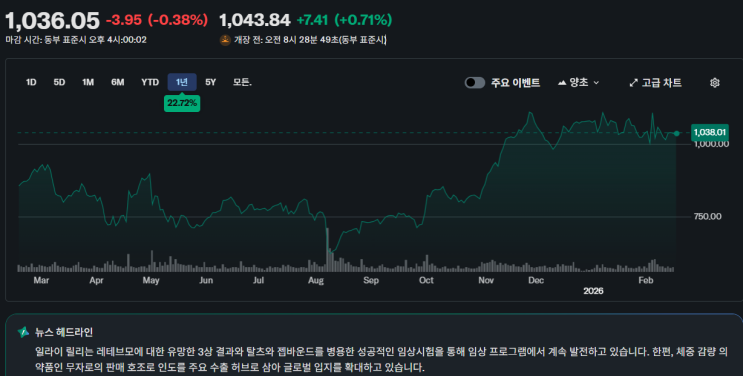Click the 뉴스 헤드라인 heading

64,332
